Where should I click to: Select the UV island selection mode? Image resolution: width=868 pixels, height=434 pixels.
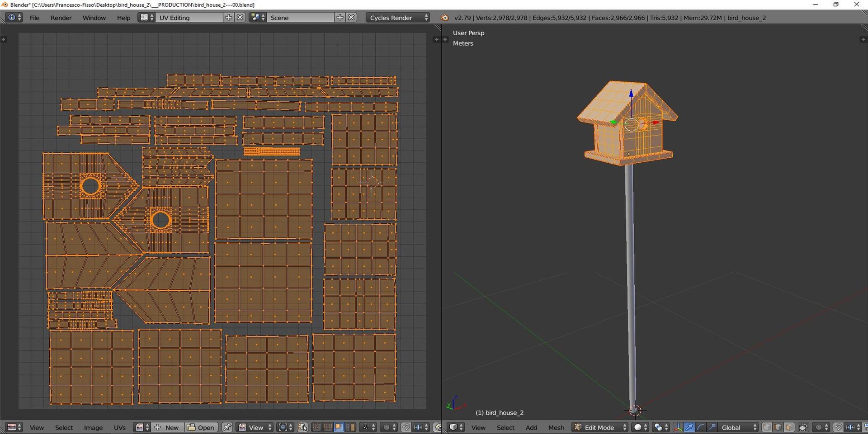[350, 427]
